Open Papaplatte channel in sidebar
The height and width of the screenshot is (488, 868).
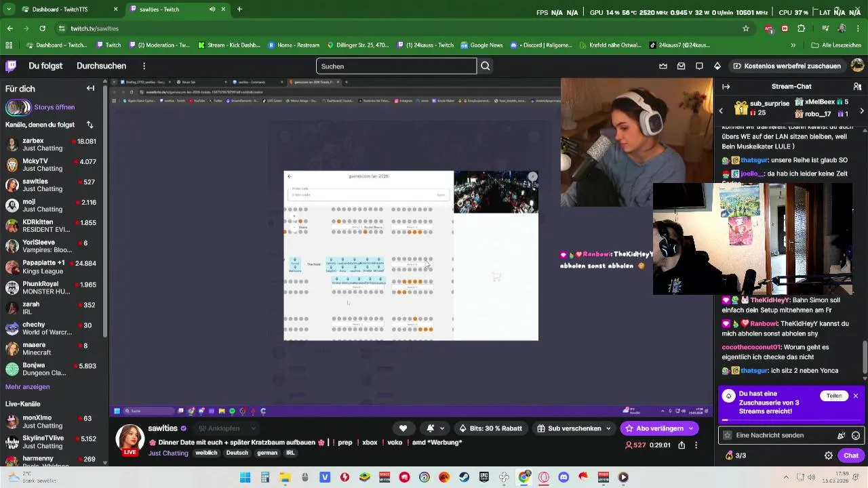[x=52, y=267]
